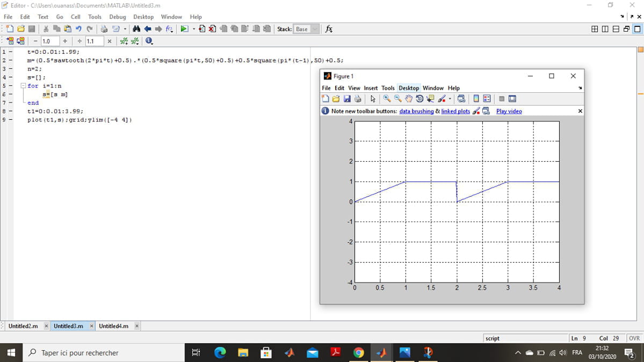The height and width of the screenshot is (362, 644).
Task: Click the Play video link
Action: pyautogui.click(x=509, y=111)
